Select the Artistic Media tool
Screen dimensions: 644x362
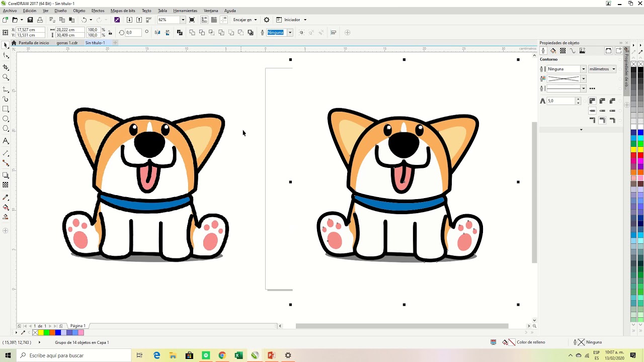coord(6,99)
